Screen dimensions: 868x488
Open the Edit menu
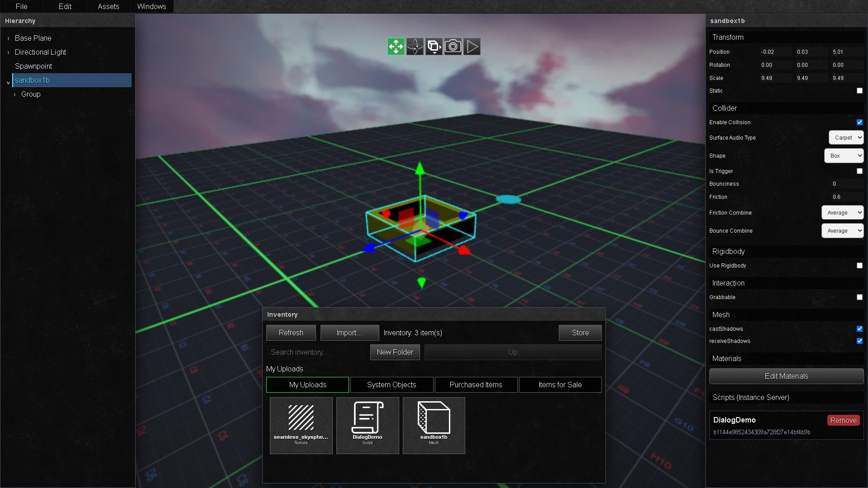[65, 6]
